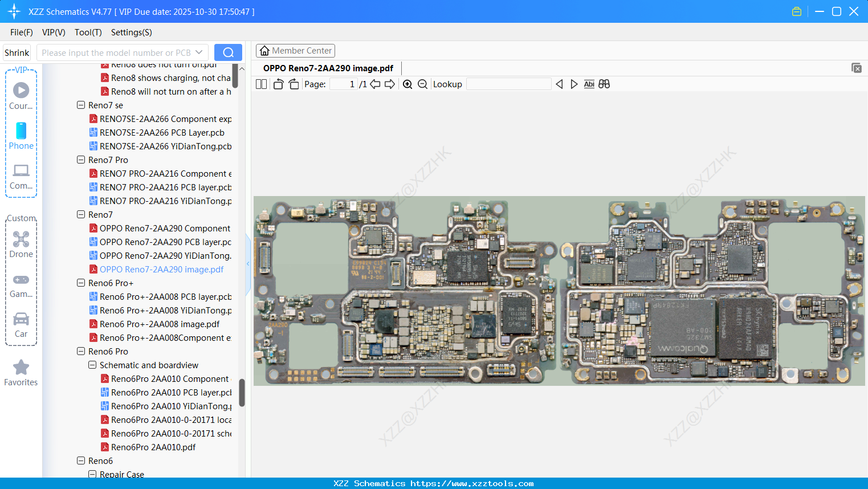
Task: Click the detach window icon at top right of viewer
Action: pos(856,68)
